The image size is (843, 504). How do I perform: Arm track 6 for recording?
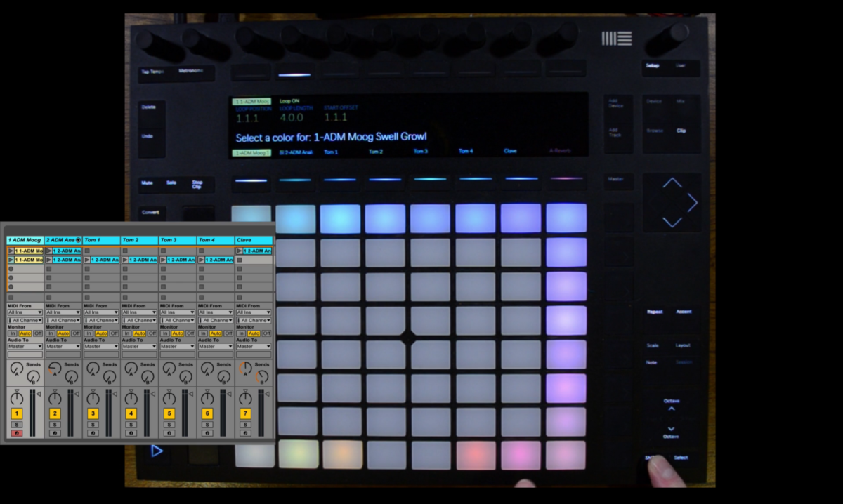[207, 433]
